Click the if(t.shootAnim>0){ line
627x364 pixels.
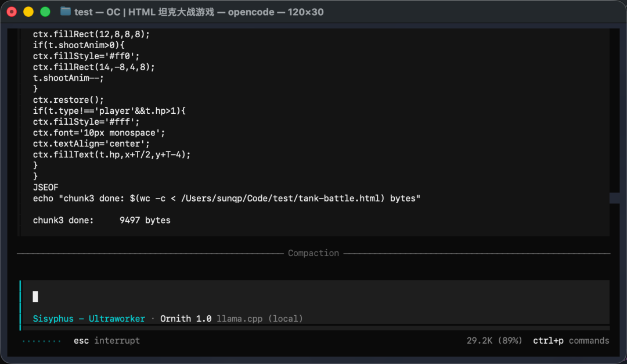pyautogui.click(x=78, y=45)
